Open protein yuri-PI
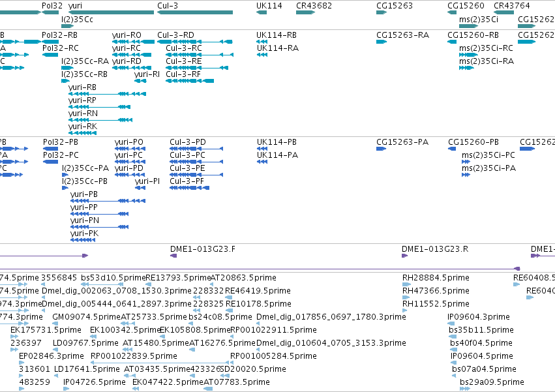Image resolution: width=555 pixels, height=392 pixels. pyautogui.click(x=147, y=181)
